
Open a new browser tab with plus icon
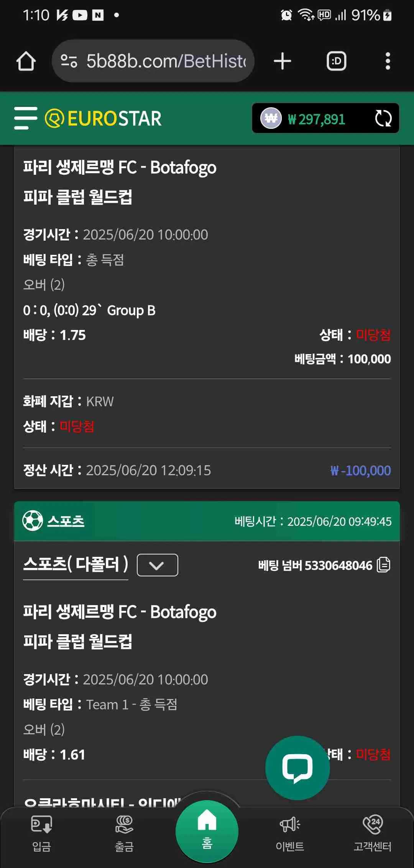[283, 61]
